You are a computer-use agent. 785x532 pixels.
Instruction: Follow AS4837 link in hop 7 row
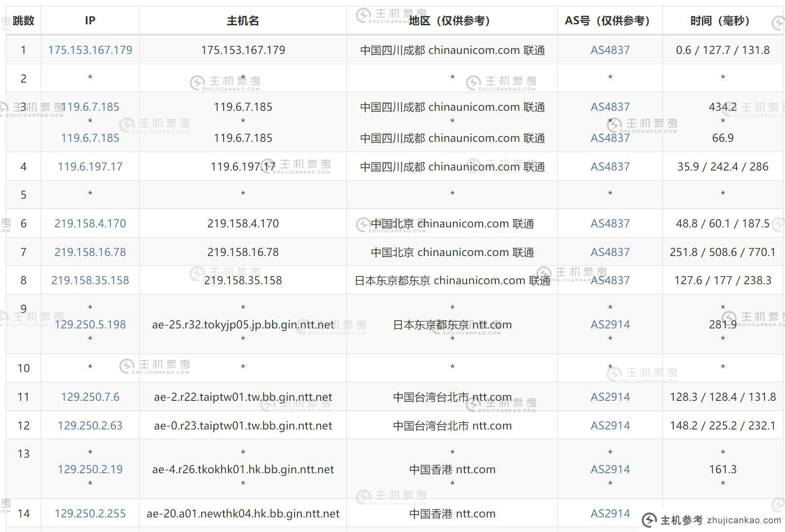point(610,252)
